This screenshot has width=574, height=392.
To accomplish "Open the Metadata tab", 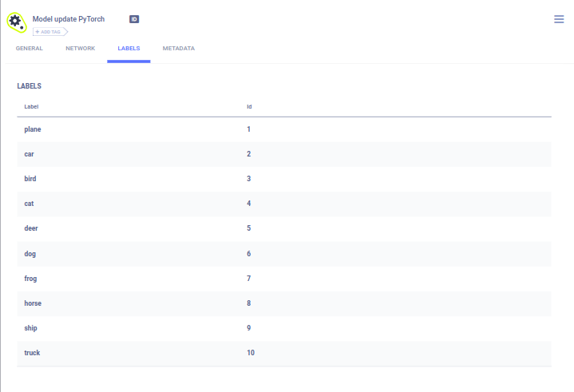I will tap(178, 49).
